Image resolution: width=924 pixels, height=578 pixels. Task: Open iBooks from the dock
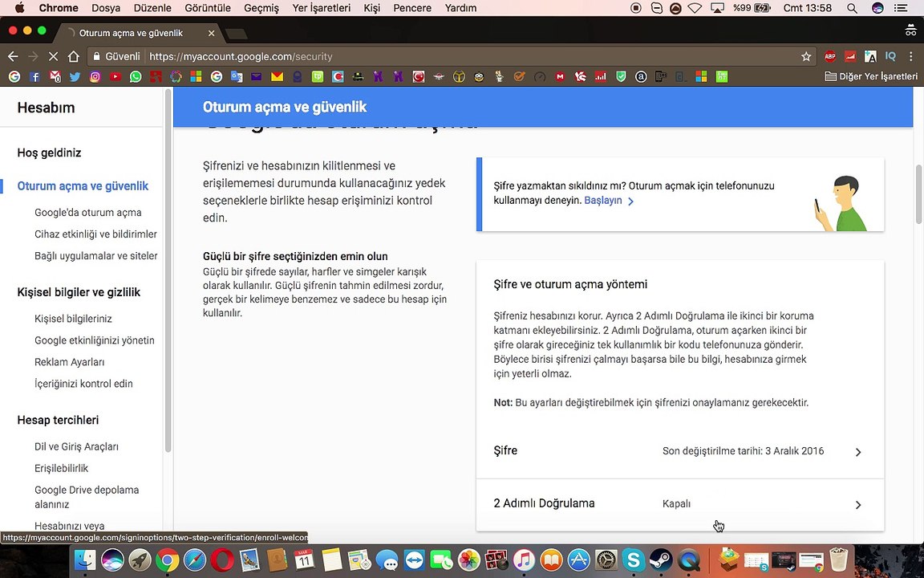point(551,560)
